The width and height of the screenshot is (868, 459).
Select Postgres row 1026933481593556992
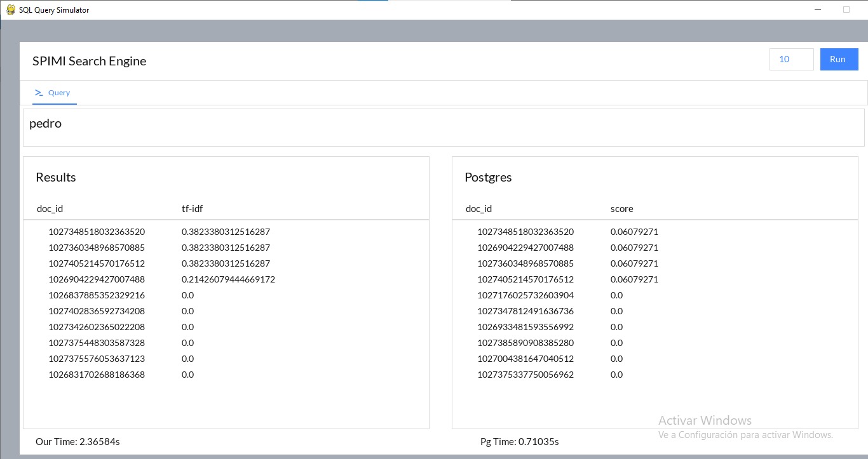(x=655, y=327)
